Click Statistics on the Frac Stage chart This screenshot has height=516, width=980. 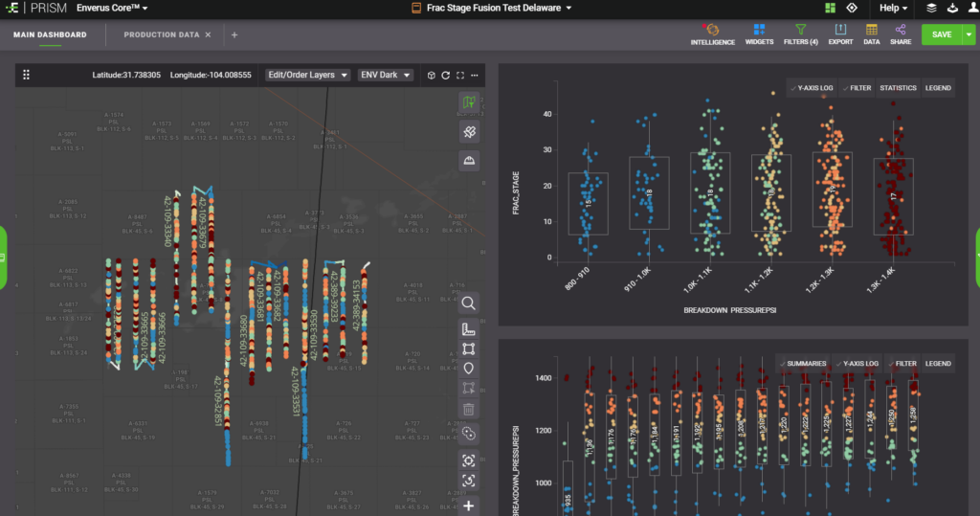898,88
